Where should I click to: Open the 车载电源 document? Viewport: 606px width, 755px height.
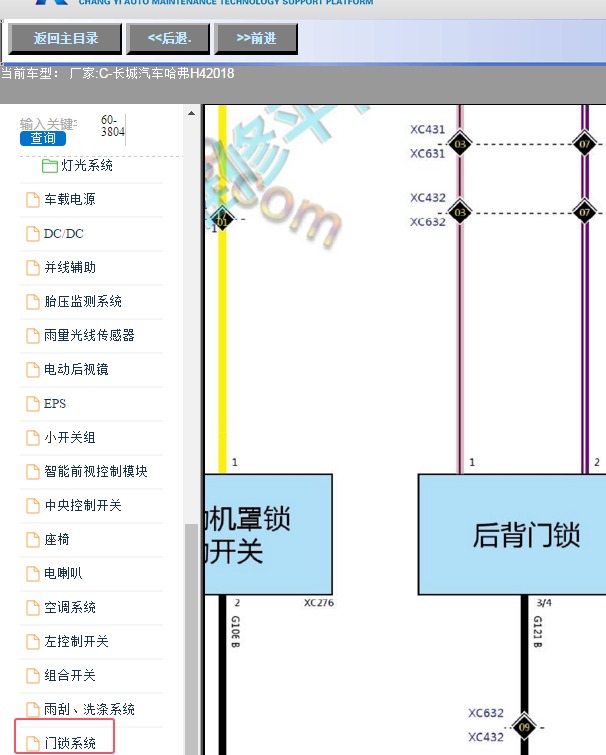pos(70,199)
